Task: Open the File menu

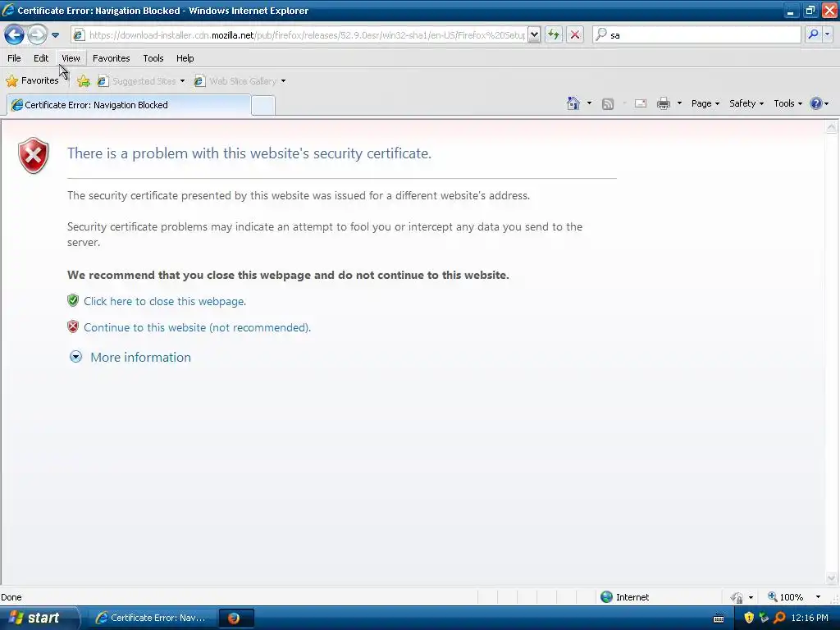Action: tap(14, 58)
